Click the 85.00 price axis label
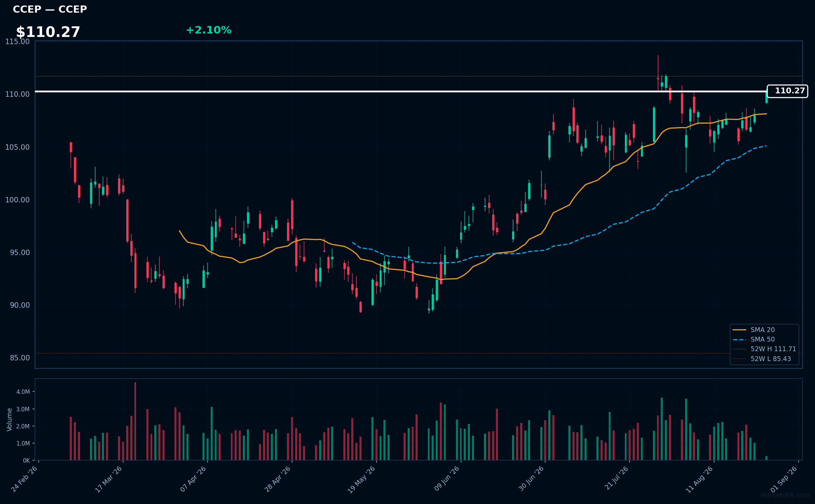This screenshot has width=815, height=504. (x=20, y=358)
